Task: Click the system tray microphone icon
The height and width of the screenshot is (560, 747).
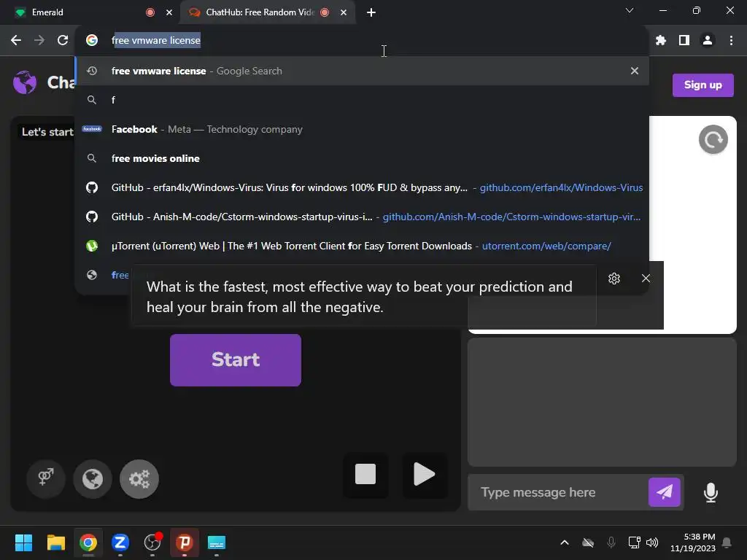Action: click(x=611, y=542)
